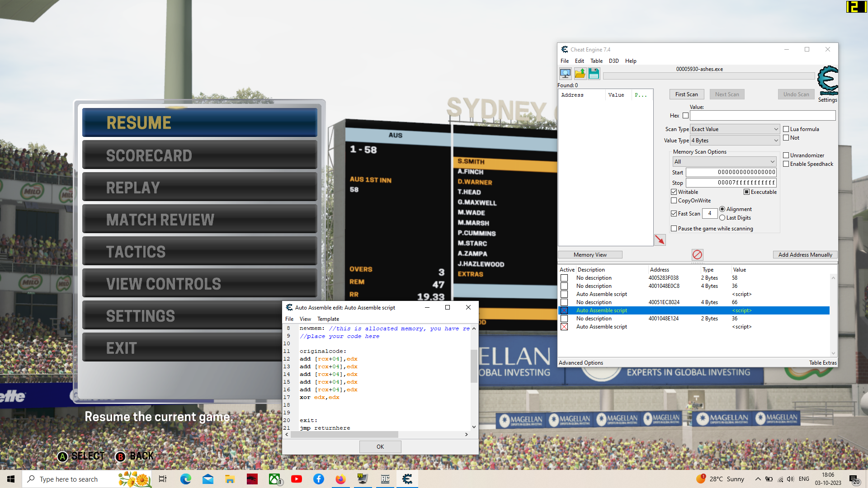The width and height of the screenshot is (868, 488).
Task: Toggle the Not checkbox
Action: (786, 138)
